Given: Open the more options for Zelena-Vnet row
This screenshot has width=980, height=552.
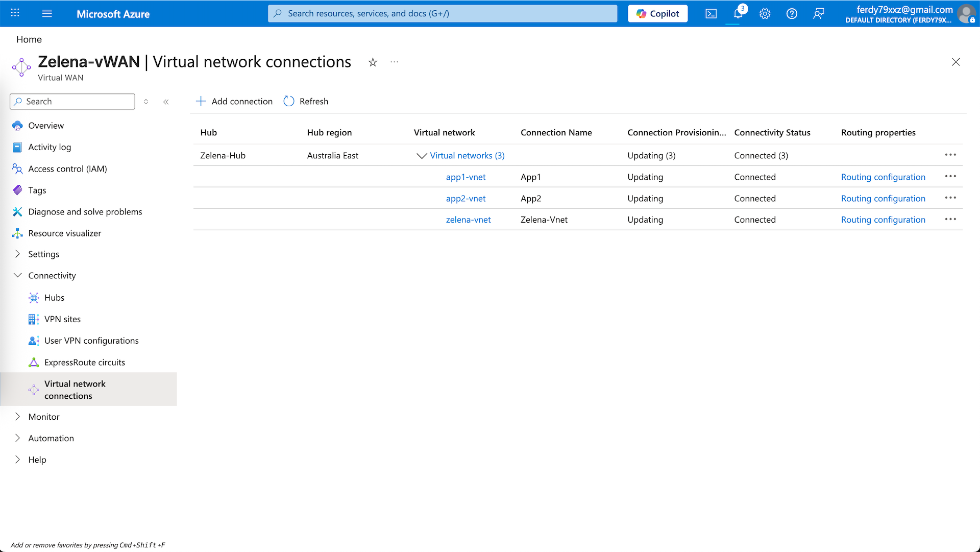Looking at the screenshot, I should [950, 220].
